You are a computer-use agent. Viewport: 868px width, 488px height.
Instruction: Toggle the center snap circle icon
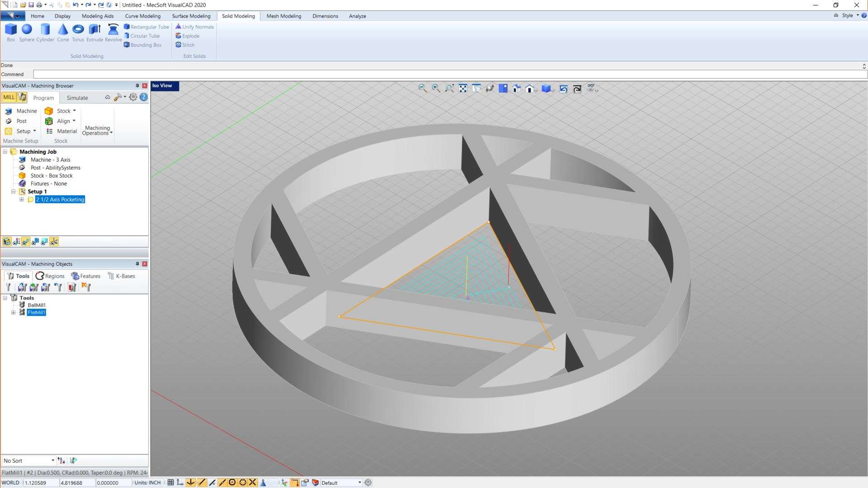pyautogui.click(x=232, y=483)
